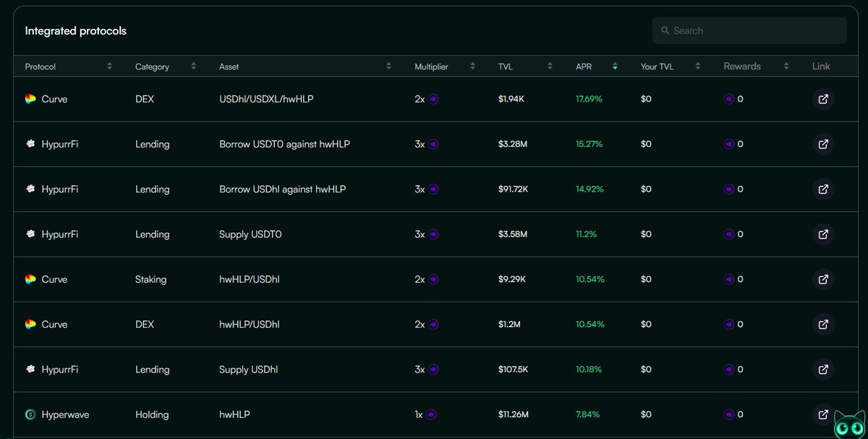Click multiplier points icon beside 1x for Hyperwave
The width and height of the screenshot is (868, 439).
tap(432, 414)
